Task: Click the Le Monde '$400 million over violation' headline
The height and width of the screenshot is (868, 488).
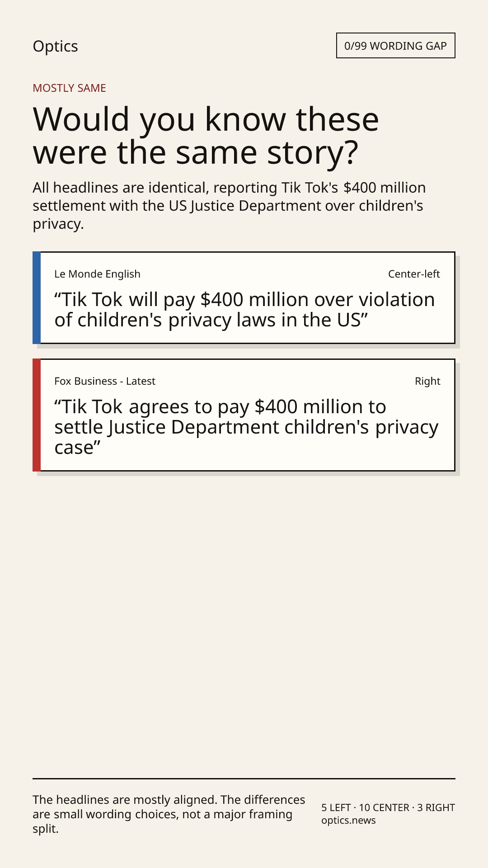Action: [244, 310]
